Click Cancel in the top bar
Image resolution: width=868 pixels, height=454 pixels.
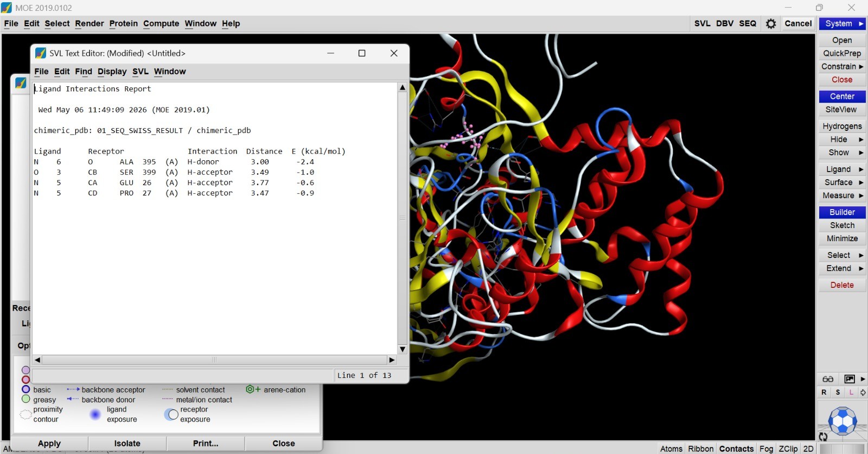pos(798,23)
